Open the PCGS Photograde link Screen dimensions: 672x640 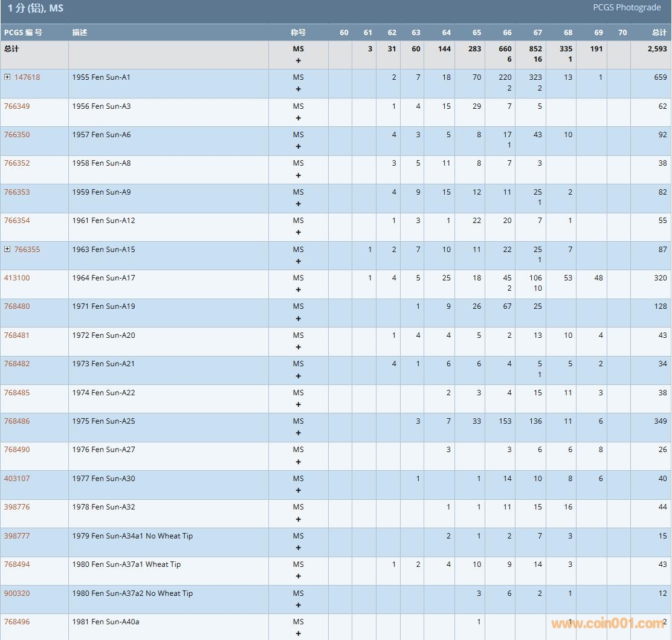click(x=627, y=8)
